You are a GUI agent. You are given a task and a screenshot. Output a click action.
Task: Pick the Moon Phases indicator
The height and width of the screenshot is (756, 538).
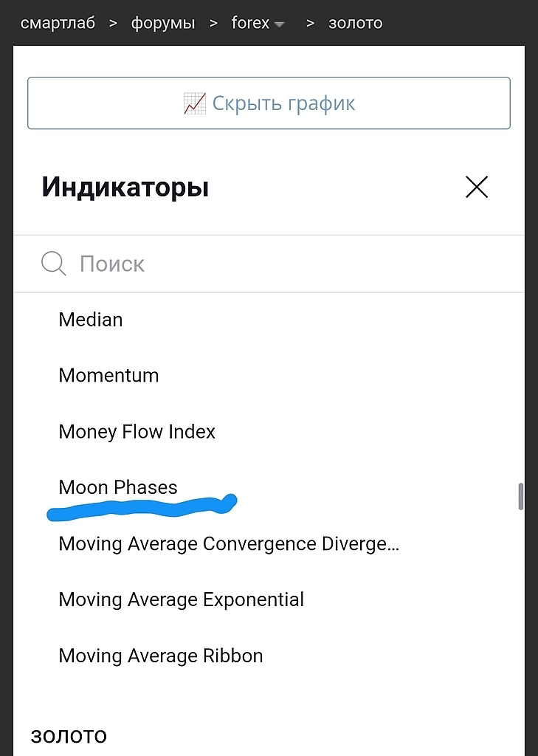pyautogui.click(x=118, y=487)
